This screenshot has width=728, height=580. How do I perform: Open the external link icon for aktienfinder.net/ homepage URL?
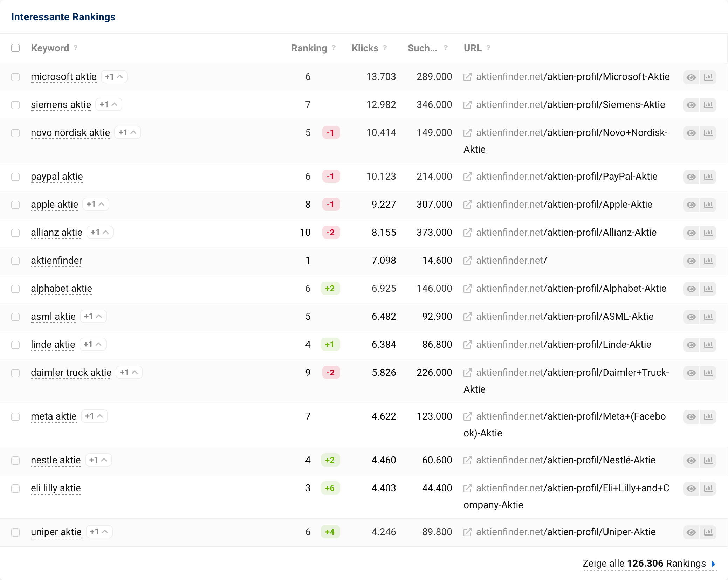(467, 261)
